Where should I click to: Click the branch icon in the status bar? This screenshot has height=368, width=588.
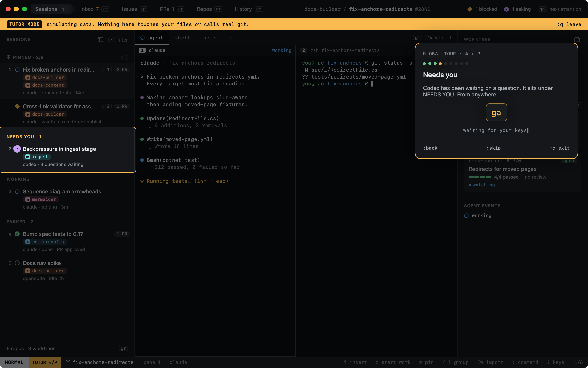click(x=68, y=362)
